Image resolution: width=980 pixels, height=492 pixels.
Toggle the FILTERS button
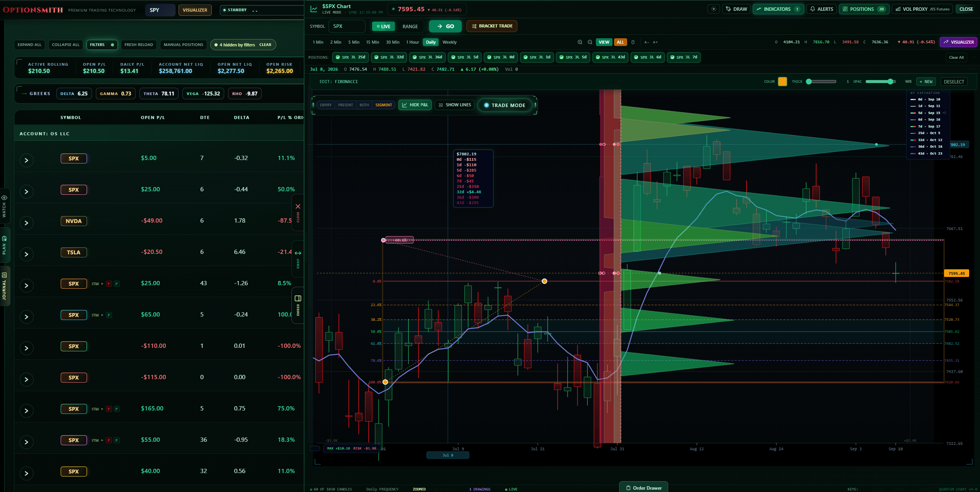click(102, 45)
